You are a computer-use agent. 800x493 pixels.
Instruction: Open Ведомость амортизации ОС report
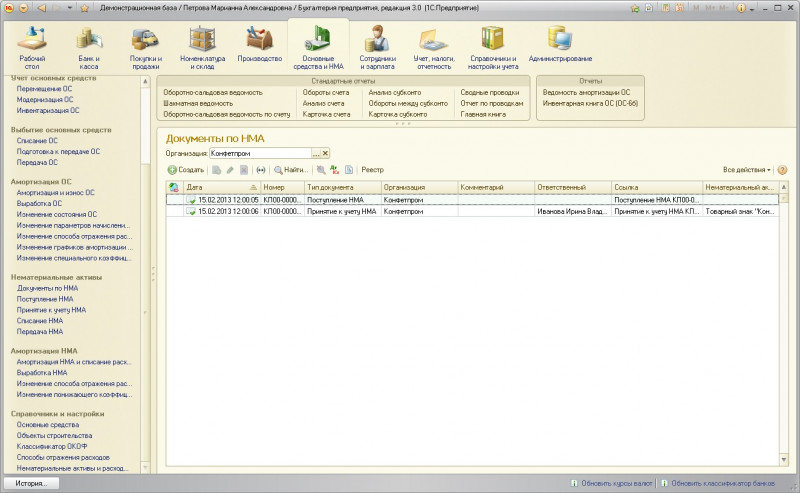[586, 92]
